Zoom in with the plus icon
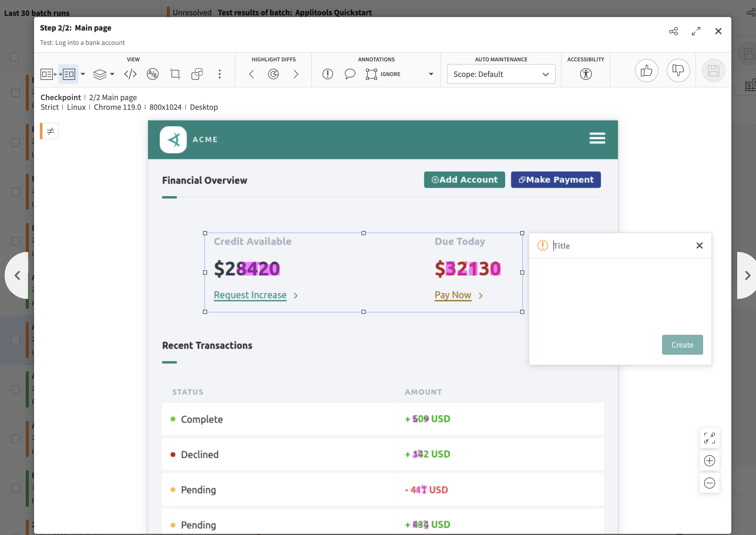The width and height of the screenshot is (756, 535). tap(709, 460)
